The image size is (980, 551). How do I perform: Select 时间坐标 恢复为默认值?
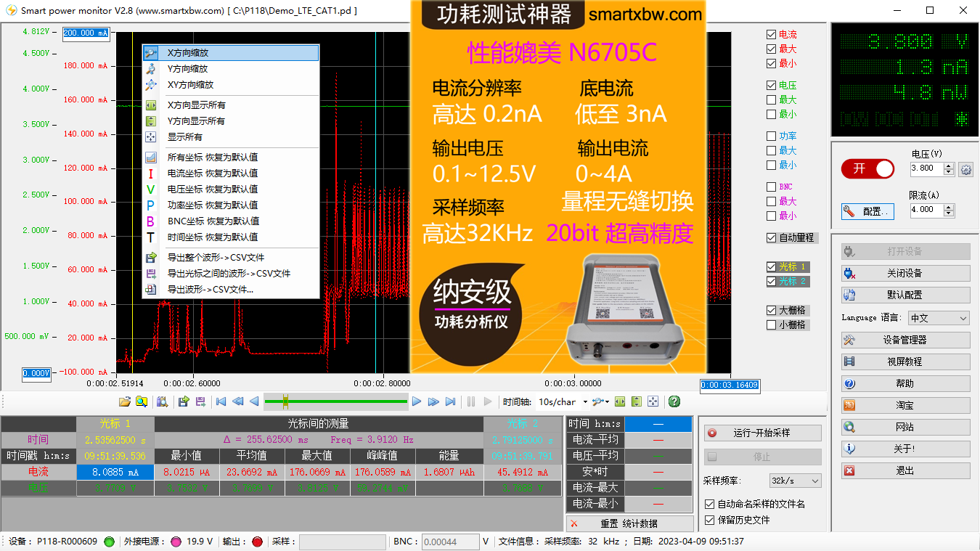tap(230, 237)
